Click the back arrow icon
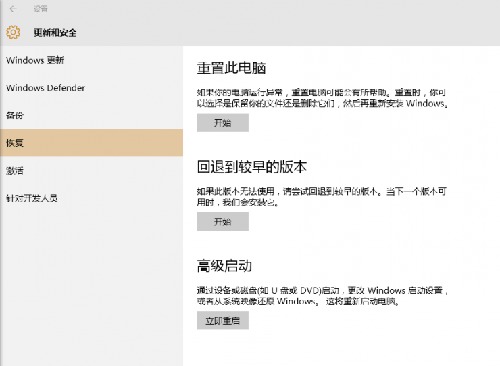 point(13,9)
